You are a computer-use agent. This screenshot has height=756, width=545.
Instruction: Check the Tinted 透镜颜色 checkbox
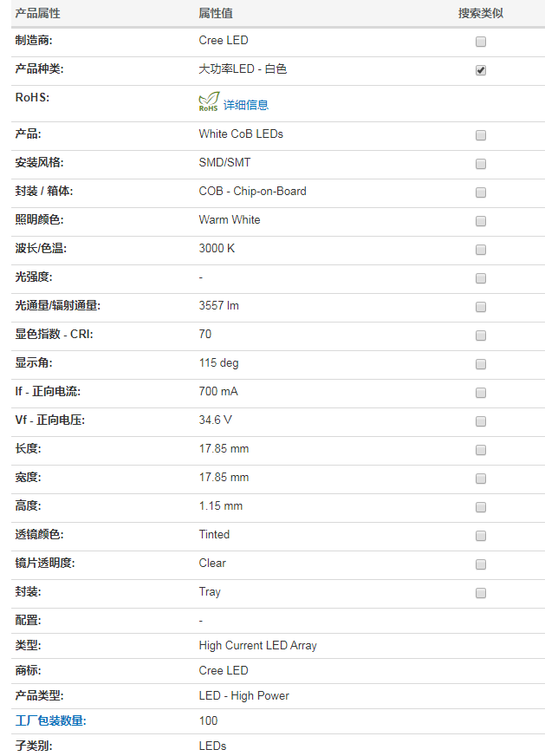tap(480, 536)
